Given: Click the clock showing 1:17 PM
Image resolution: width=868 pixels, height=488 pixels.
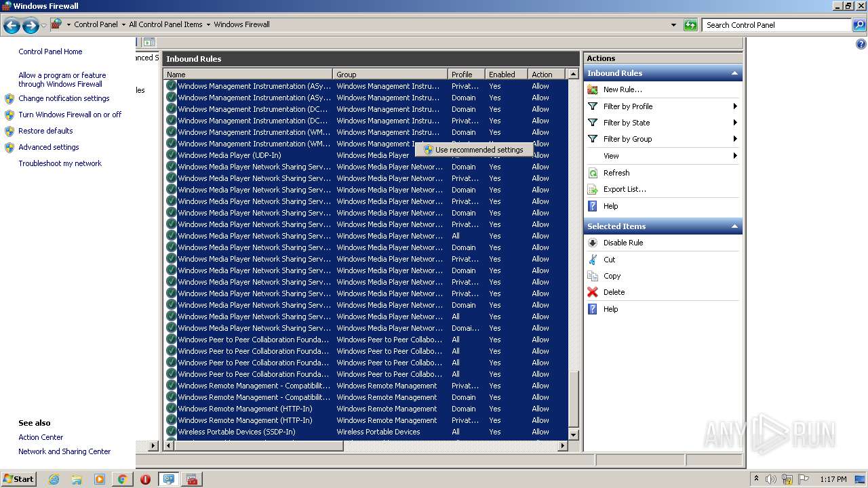Looking at the screenshot, I should tap(833, 479).
